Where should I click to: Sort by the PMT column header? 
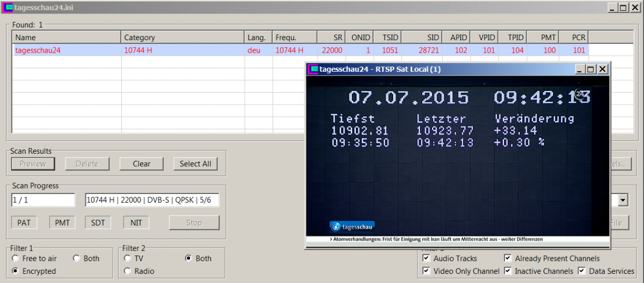543,38
